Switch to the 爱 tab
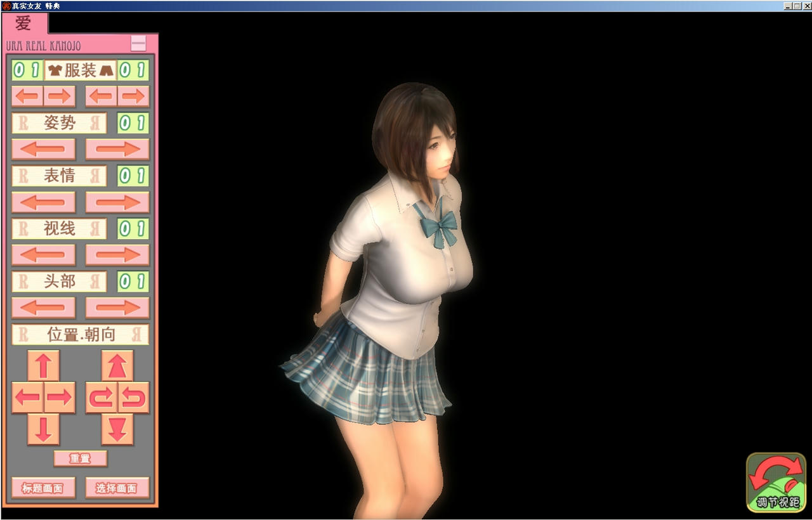 [24, 24]
